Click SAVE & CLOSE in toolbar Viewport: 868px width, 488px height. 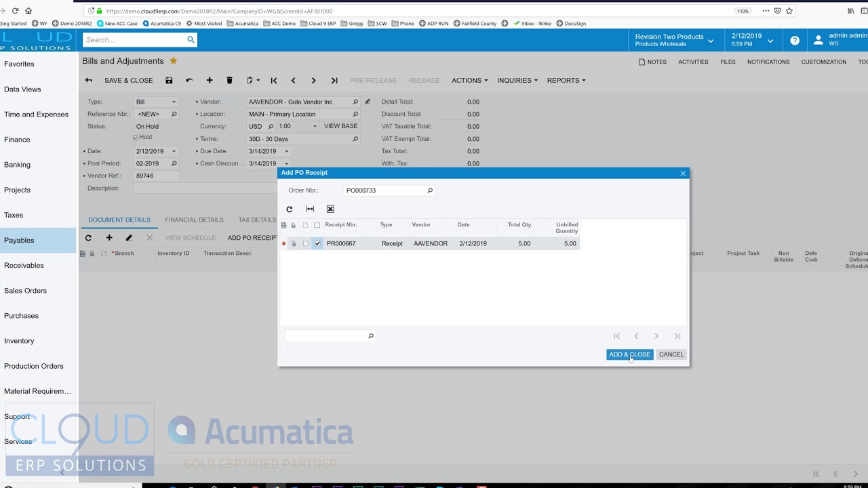128,81
